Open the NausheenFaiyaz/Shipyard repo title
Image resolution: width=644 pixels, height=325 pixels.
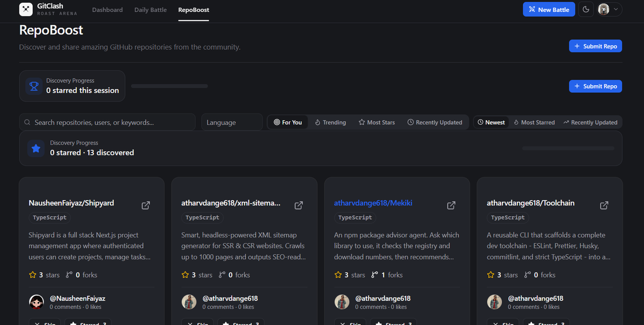point(71,203)
